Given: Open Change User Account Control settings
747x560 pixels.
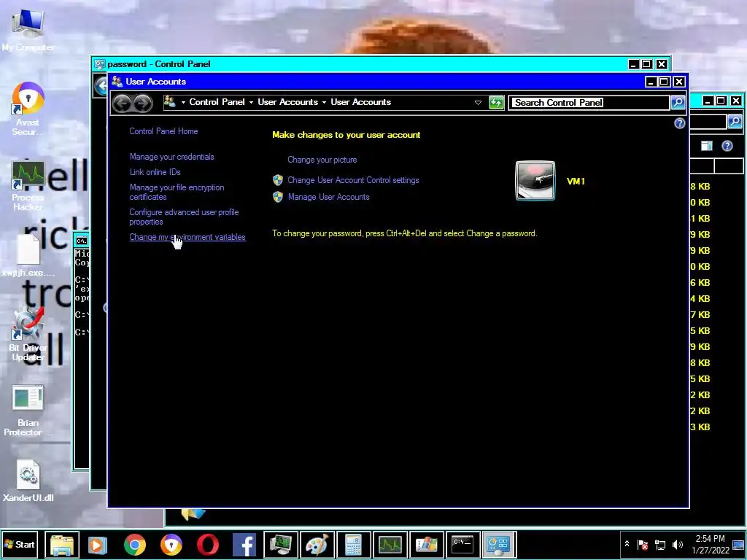Looking at the screenshot, I should pyautogui.click(x=353, y=180).
